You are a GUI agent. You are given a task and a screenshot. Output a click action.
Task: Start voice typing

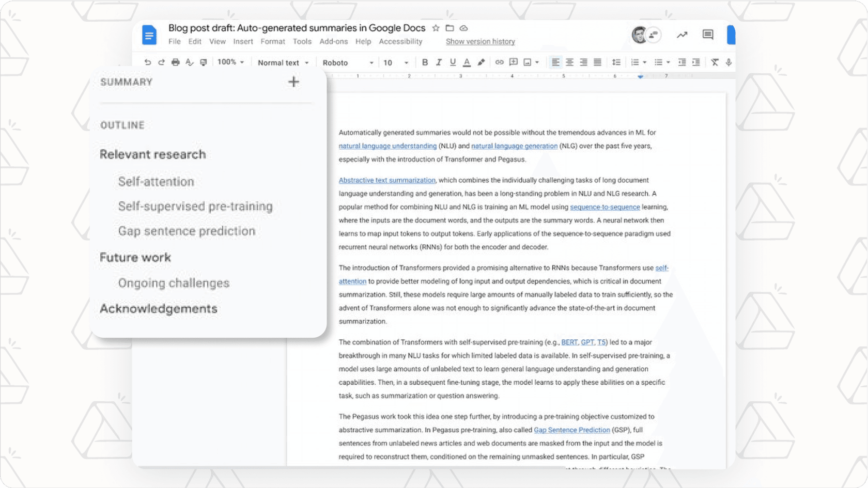pos(729,62)
